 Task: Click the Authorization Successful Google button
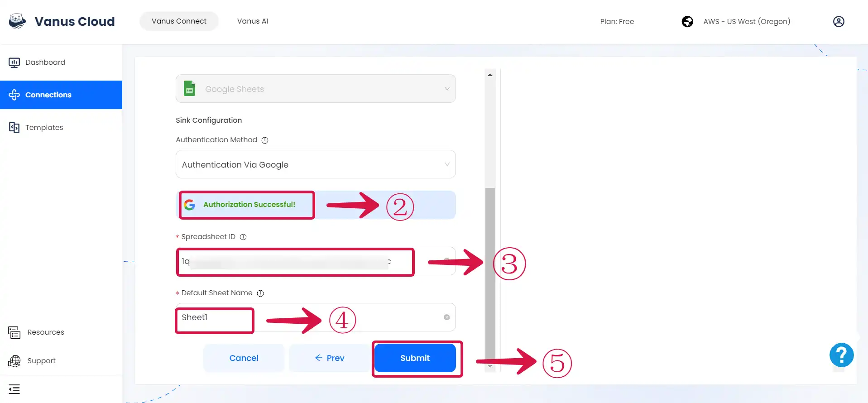click(316, 205)
